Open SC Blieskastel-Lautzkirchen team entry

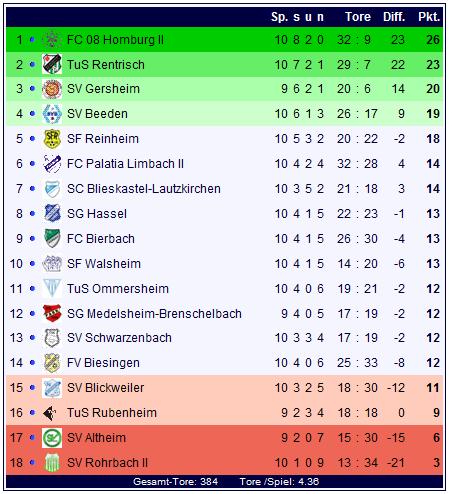point(144,189)
